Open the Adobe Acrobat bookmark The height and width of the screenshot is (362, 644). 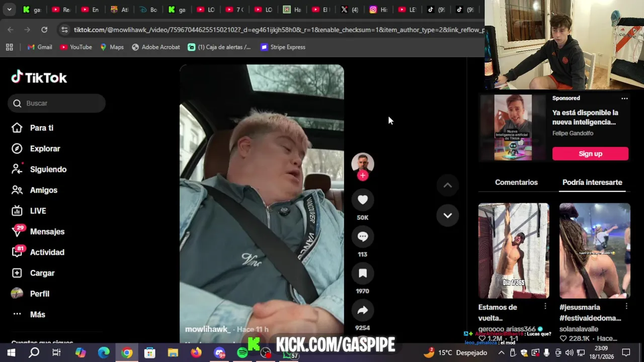click(156, 47)
